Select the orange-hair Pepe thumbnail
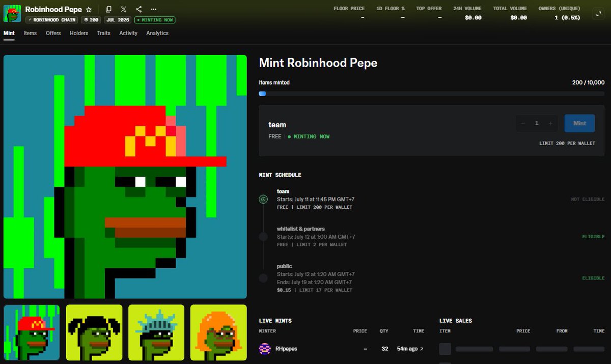Viewport: 611px width, 364px height. pyautogui.click(x=218, y=332)
